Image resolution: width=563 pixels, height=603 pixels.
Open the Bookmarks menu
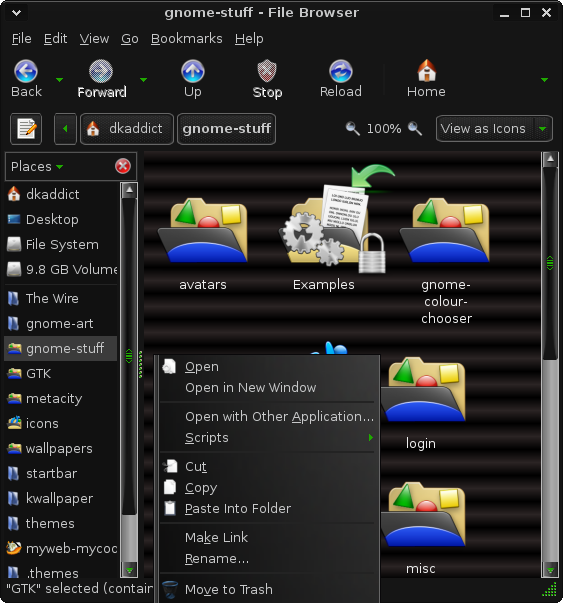187,39
